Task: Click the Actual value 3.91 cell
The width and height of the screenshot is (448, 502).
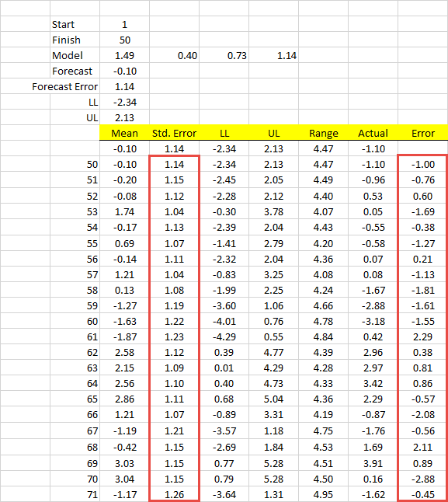Action: pyautogui.click(x=373, y=463)
